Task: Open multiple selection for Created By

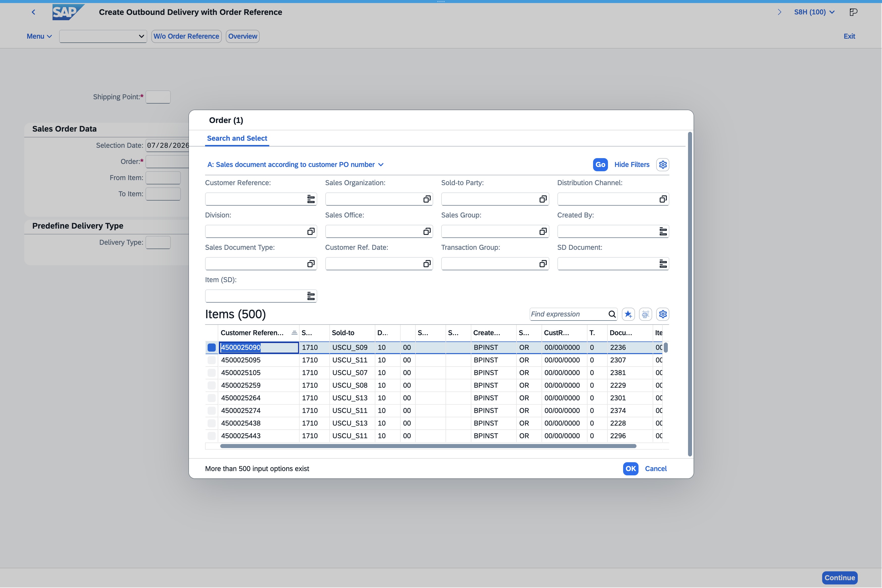Action: [663, 231]
